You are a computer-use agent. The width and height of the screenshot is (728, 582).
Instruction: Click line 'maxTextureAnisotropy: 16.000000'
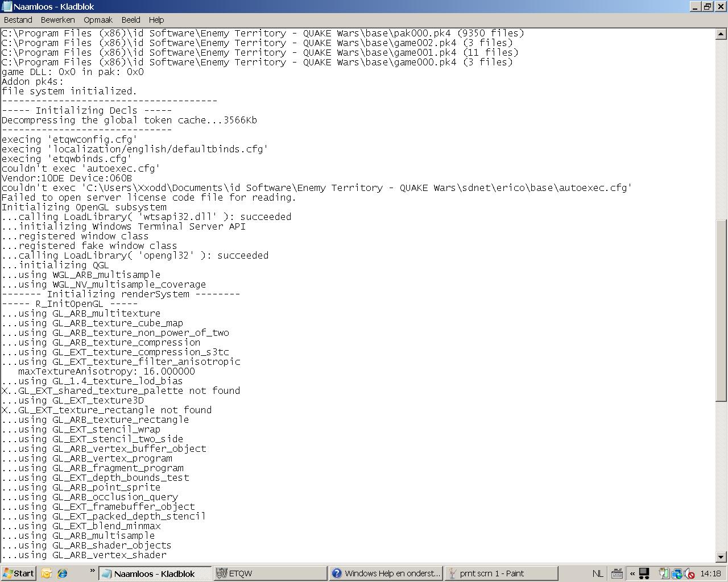point(106,371)
